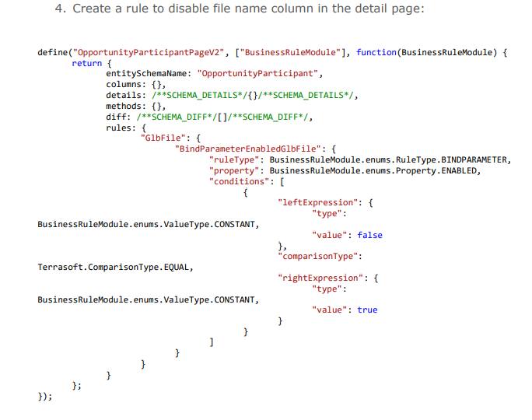Screen dimensions: 532x420
Task: Click the "rightExpression" key
Action: (x=320, y=278)
